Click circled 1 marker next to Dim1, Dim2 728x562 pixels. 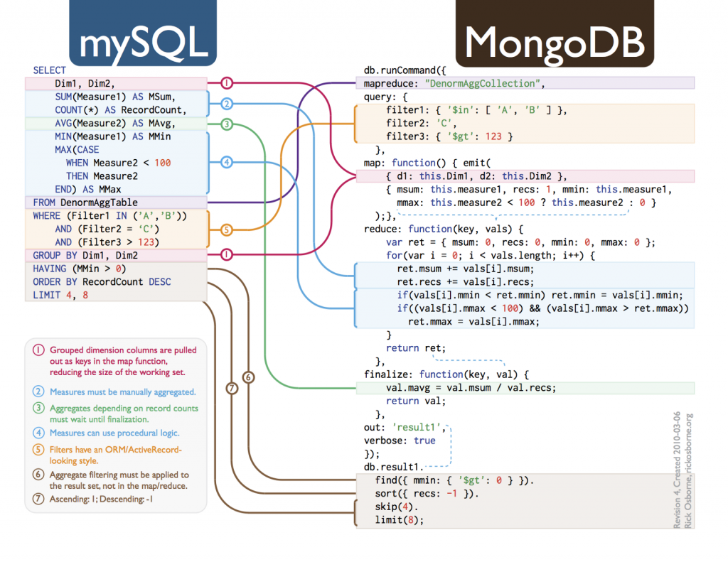[x=226, y=83]
